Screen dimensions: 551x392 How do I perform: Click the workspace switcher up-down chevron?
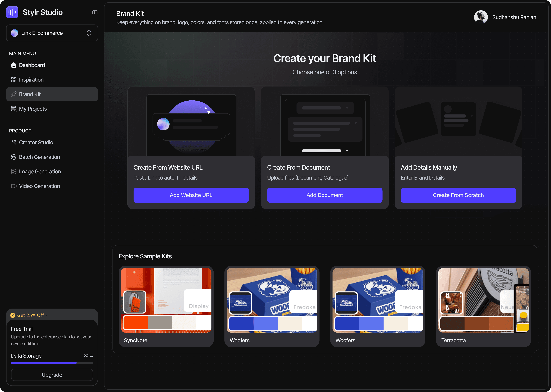coord(89,33)
